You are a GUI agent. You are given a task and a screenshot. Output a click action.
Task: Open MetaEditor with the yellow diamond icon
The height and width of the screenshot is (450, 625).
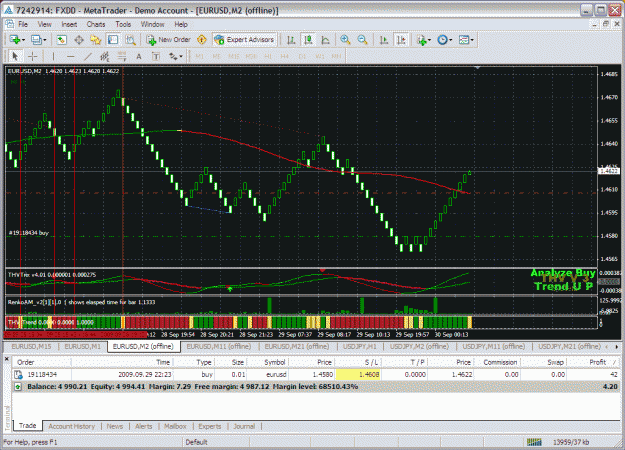point(202,40)
